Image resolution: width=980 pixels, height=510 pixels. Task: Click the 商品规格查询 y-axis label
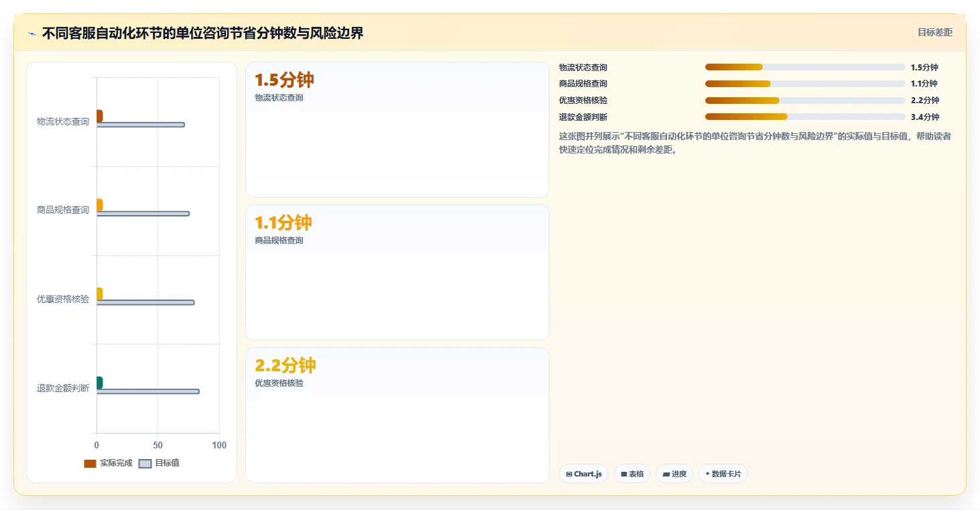pos(63,210)
